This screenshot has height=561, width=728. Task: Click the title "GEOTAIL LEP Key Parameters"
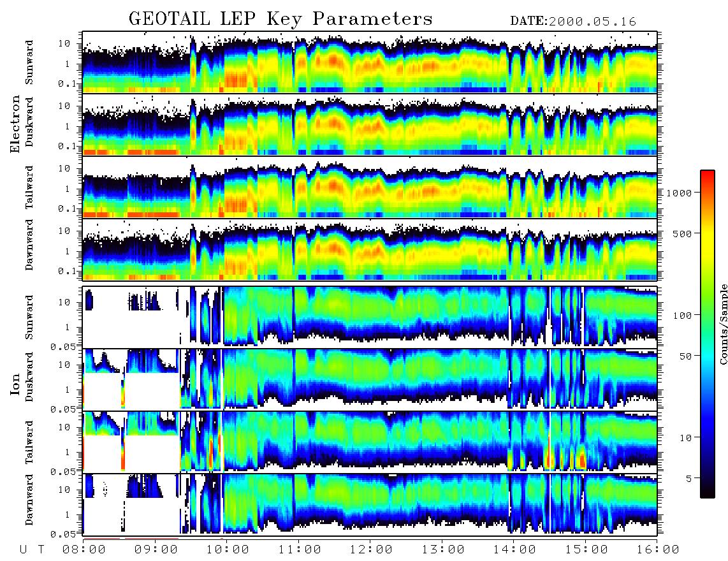point(280,19)
